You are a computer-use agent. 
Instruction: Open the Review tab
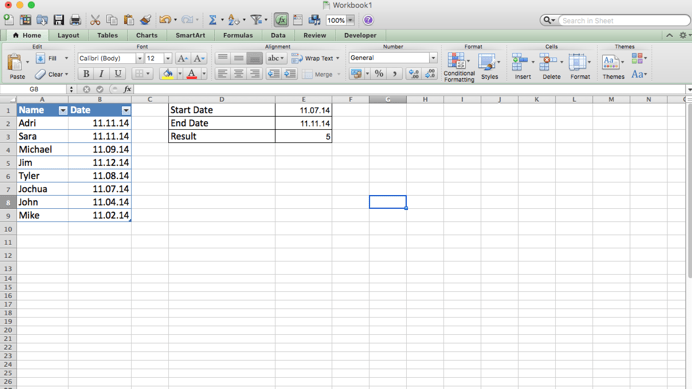pyautogui.click(x=315, y=35)
